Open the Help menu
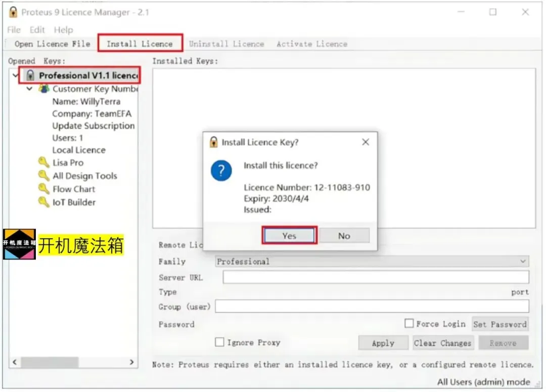 click(x=63, y=30)
